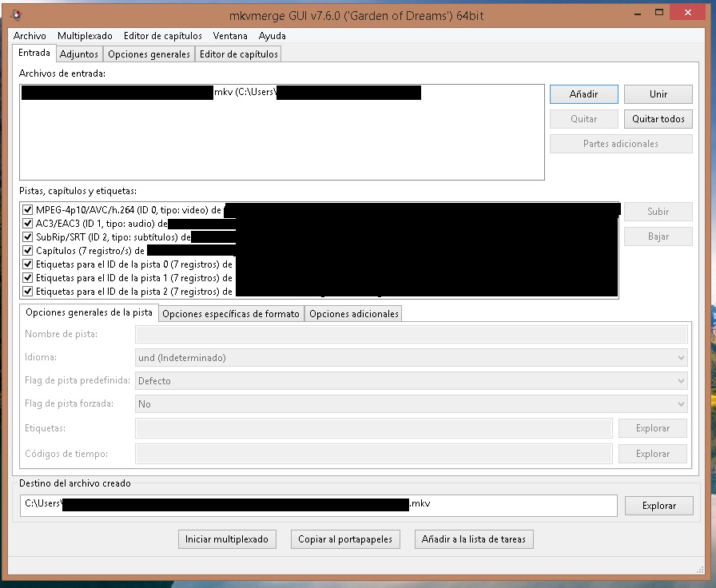This screenshot has height=588, width=716.
Task: Click Explorar button for destination file
Action: (x=659, y=506)
